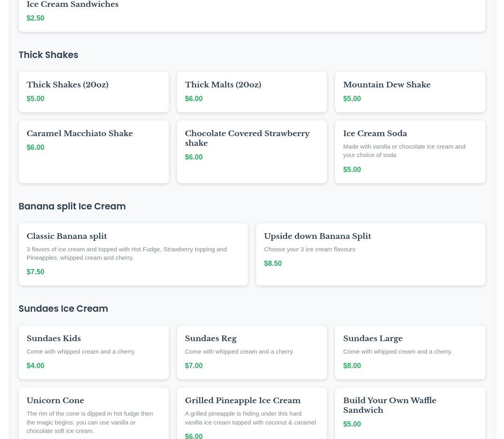Click the Ice Cream Soda description text
Viewport: 504px width, 439px height.
point(404,151)
